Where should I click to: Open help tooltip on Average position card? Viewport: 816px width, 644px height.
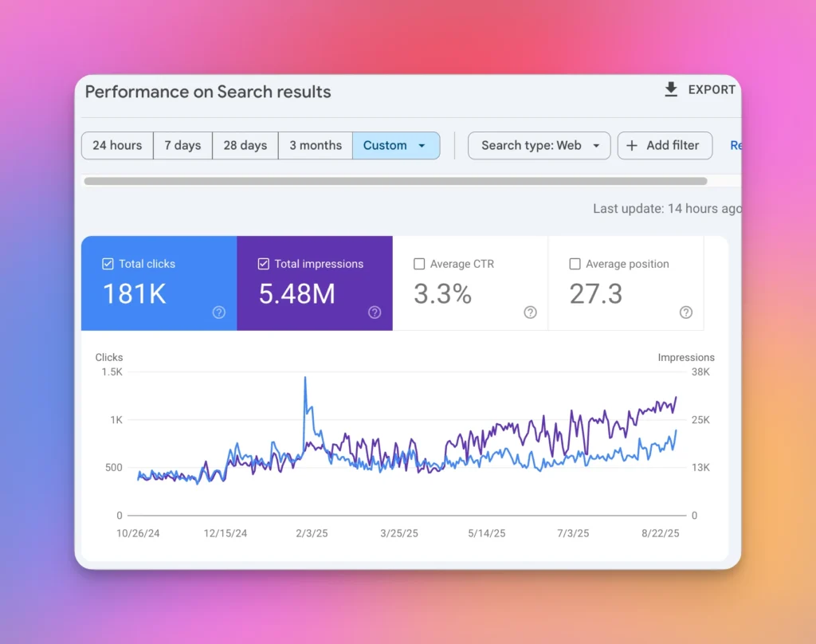(686, 313)
